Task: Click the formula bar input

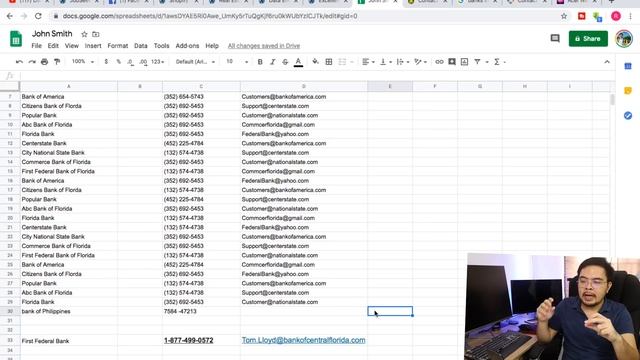Action: (317, 76)
